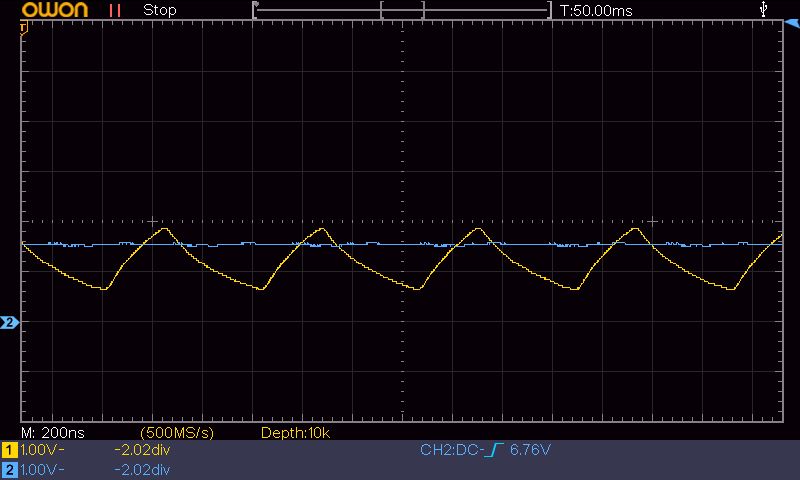
Task: Click the red pause indicator icon
Action: (x=115, y=10)
